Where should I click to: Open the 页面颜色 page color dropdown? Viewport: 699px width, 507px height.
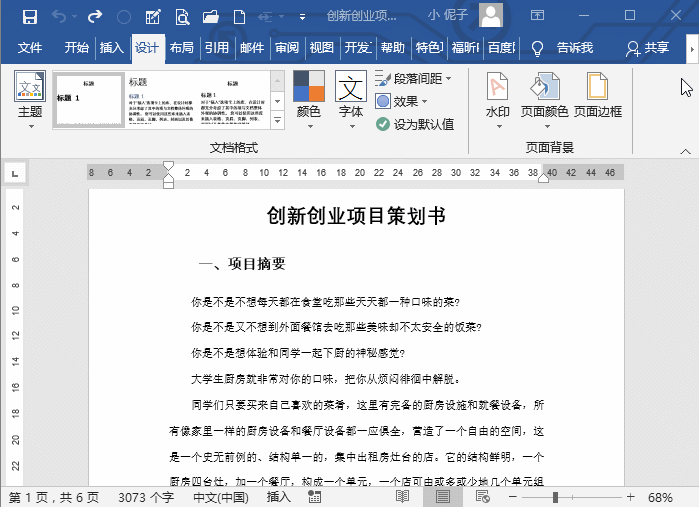(x=544, y=100)
